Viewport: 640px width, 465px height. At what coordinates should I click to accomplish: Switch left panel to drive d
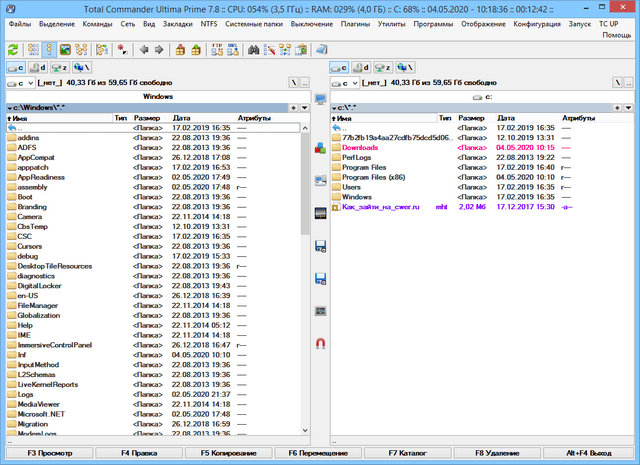point(39,67)
